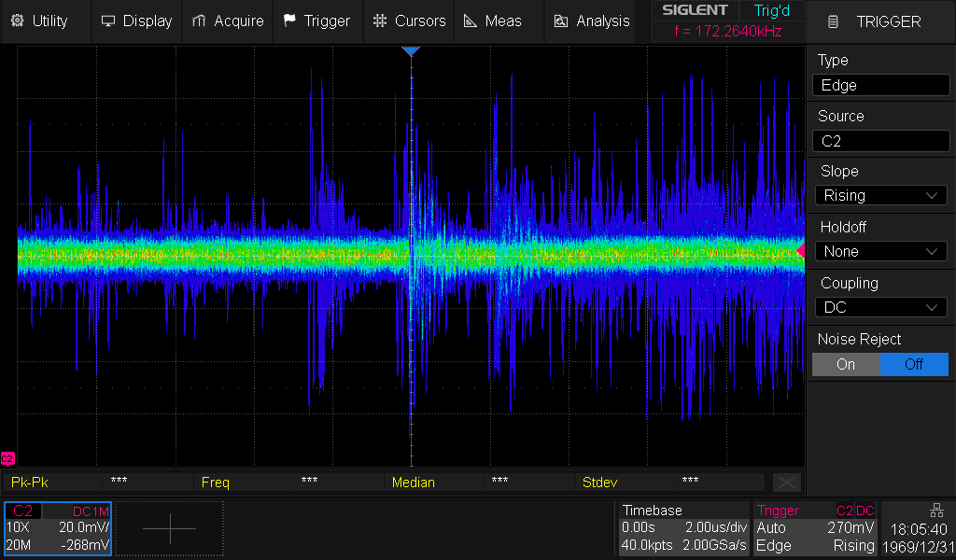The height and width of the screenshot is (560, 956).
Task: Click the C2 channel ground marker
Action: click(x=7, y=458)
